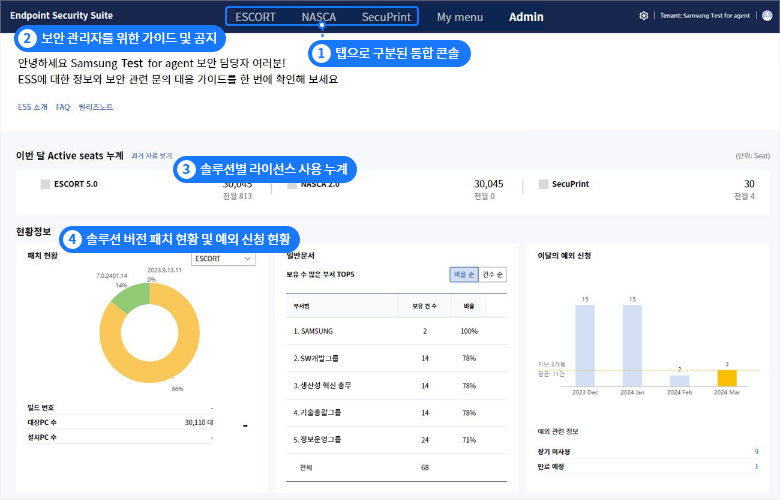Click the SecuPrint seats label
Viewport: 780px width, 500px height.
click(x=570, y=184)
